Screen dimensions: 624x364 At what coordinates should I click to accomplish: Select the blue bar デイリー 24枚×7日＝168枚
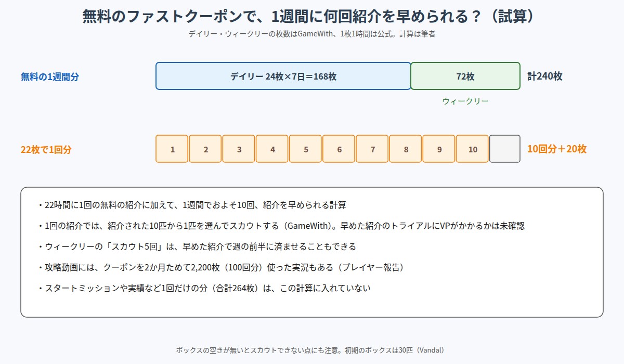(x=283, y=76)
